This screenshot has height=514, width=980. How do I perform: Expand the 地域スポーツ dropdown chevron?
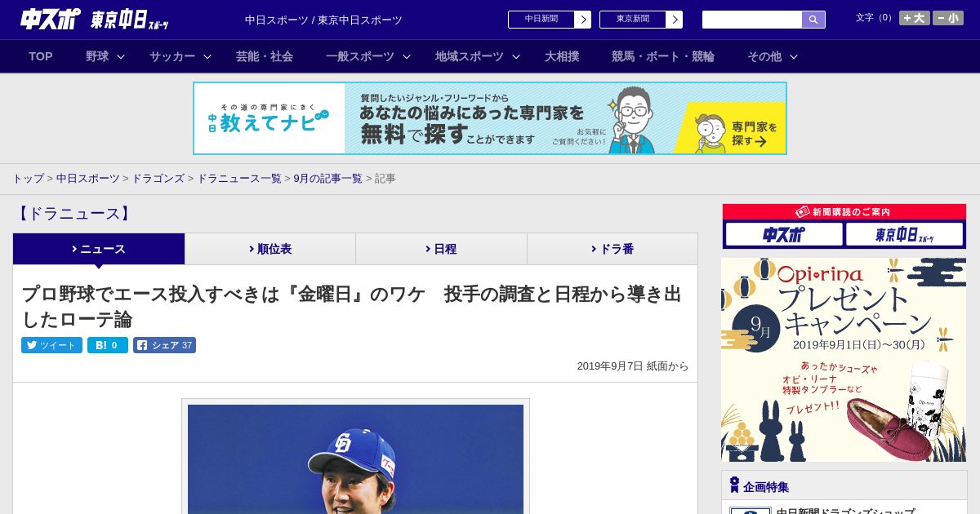click(x=516, y=56)
